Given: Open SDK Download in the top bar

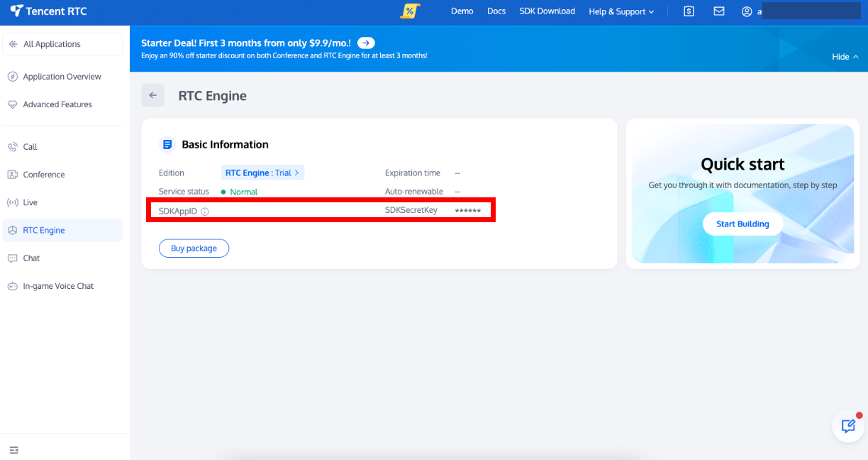Looking at the screenshot, I should tap(547, 11).
